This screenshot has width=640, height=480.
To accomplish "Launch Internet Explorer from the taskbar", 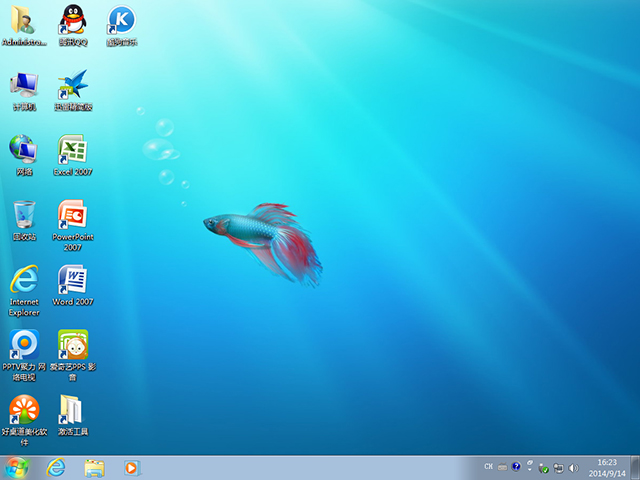I will [56, 468].
